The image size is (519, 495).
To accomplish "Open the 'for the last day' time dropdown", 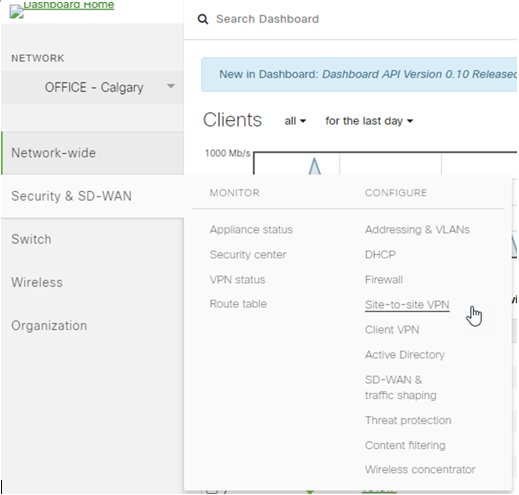I will tap(369, 121).
